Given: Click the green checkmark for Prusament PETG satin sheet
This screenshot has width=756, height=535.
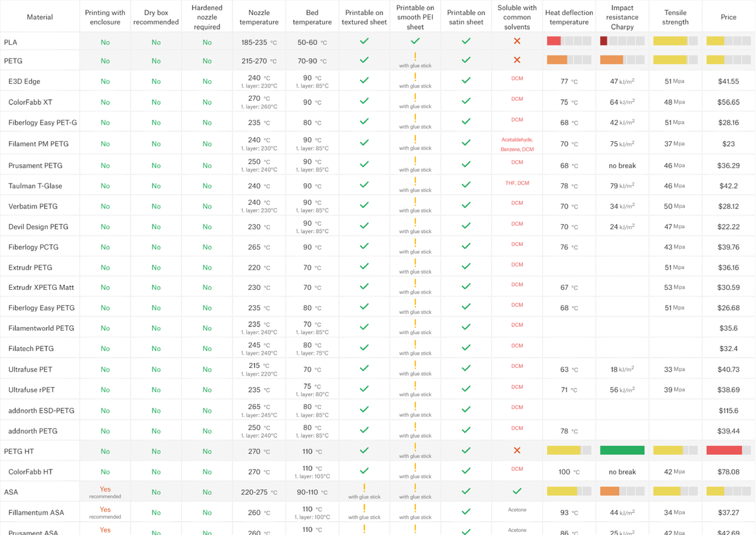Looking at the screenshot, I should [466, 164].
